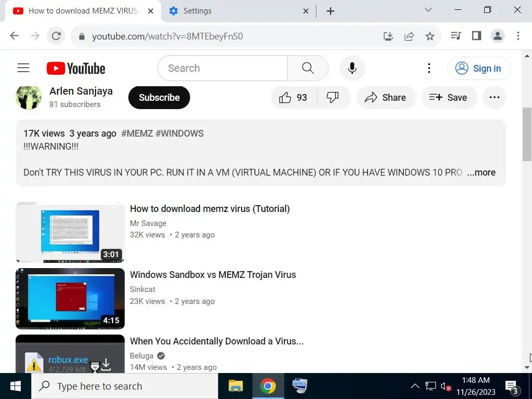
Task: Reload the current page
Action: (x=56, y=36)
